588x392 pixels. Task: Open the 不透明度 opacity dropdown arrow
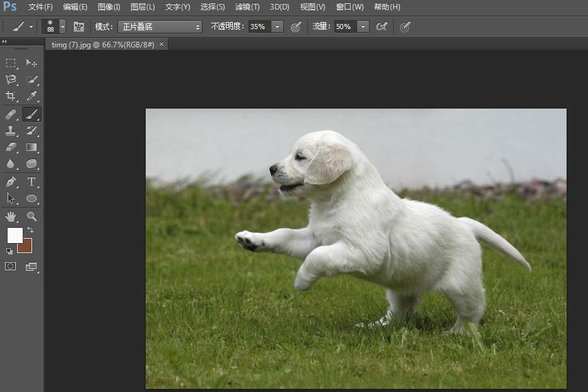276,27
